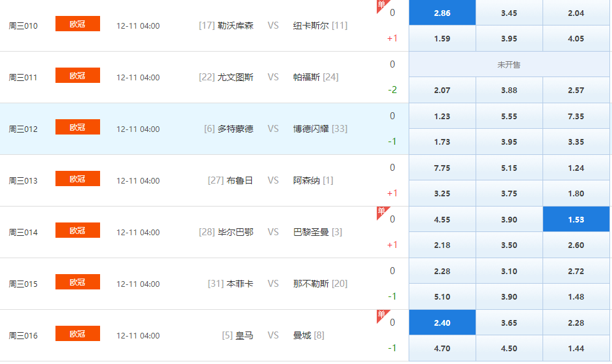This screenshot has height=364, width=612.
Task: Click match code 周三012
Action: (23, 129)
